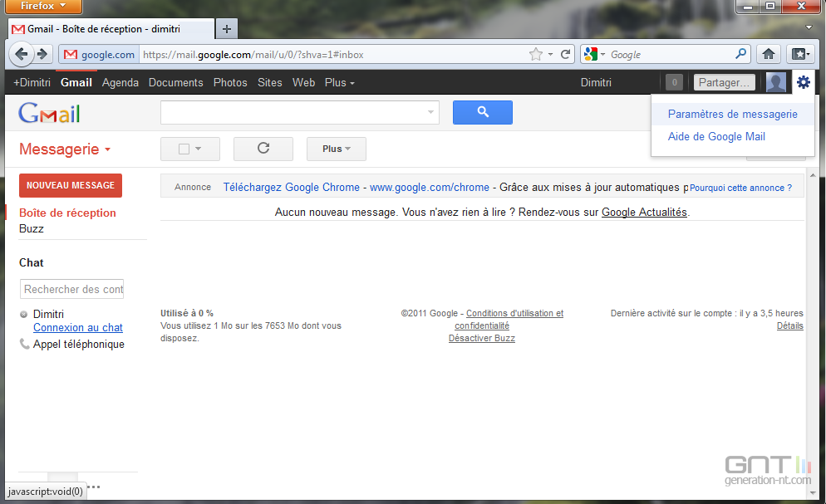Screen dimensions: 826x504
Task: Open a new browser tab
Action: (x=226, y=28)
